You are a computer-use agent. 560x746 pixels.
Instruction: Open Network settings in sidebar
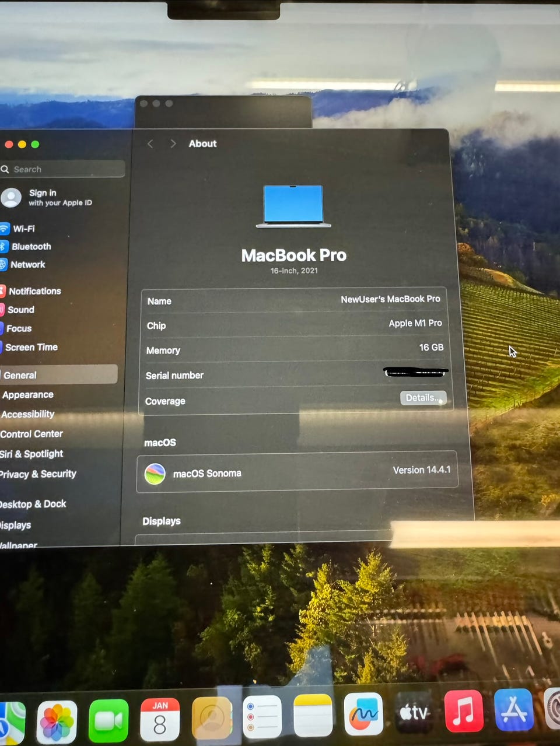click(x=27, y=265)
